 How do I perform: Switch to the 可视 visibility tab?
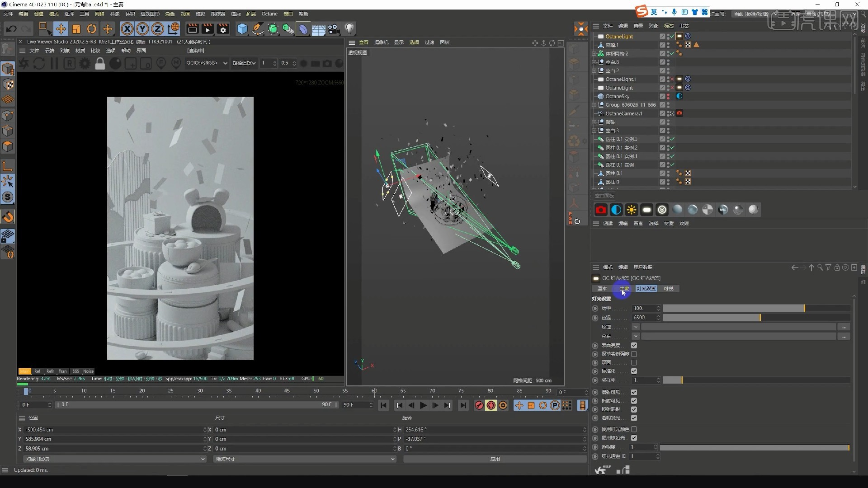tap(668, 288)
